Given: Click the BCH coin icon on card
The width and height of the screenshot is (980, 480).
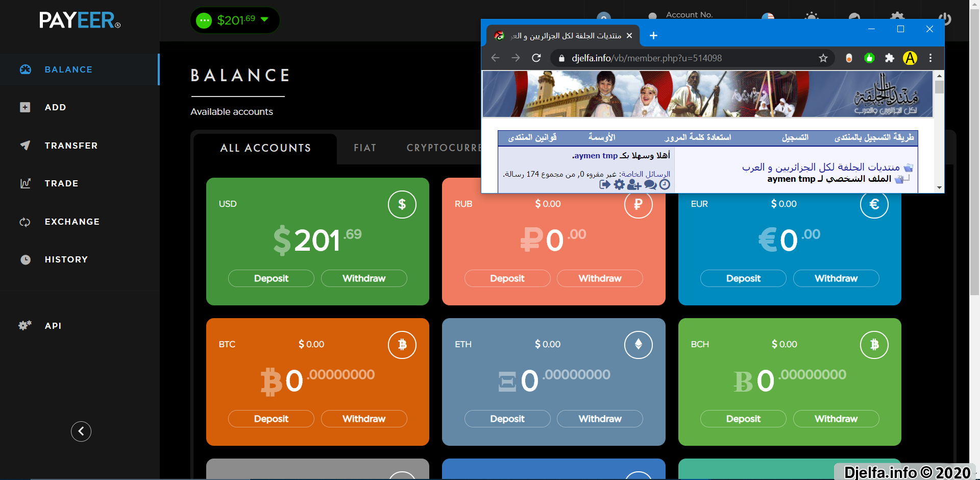Looking at the screenshot, I should (x=874, y=345).
